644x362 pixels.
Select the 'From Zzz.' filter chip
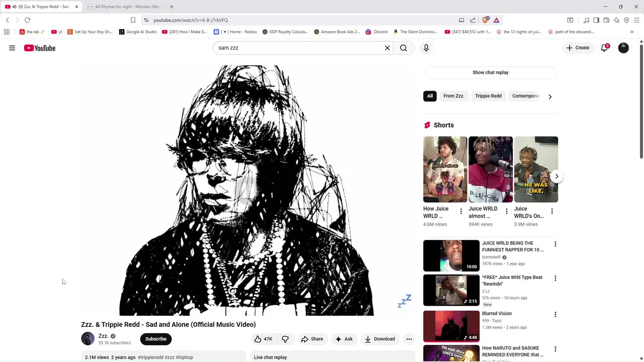(454, 96)
